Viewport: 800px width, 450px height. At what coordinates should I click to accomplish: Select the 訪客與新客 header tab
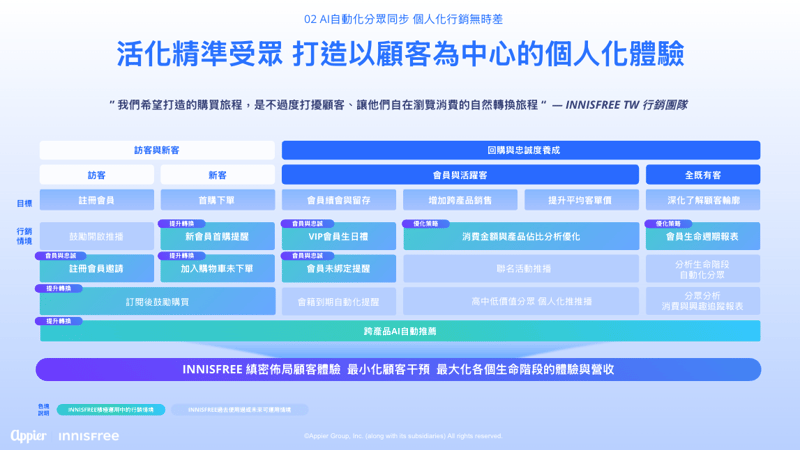157,150
